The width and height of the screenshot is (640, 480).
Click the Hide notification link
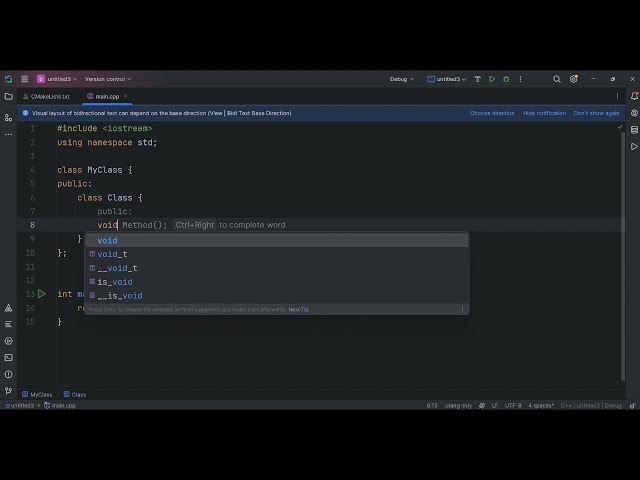pyautogui.click(x=544, y=113)
